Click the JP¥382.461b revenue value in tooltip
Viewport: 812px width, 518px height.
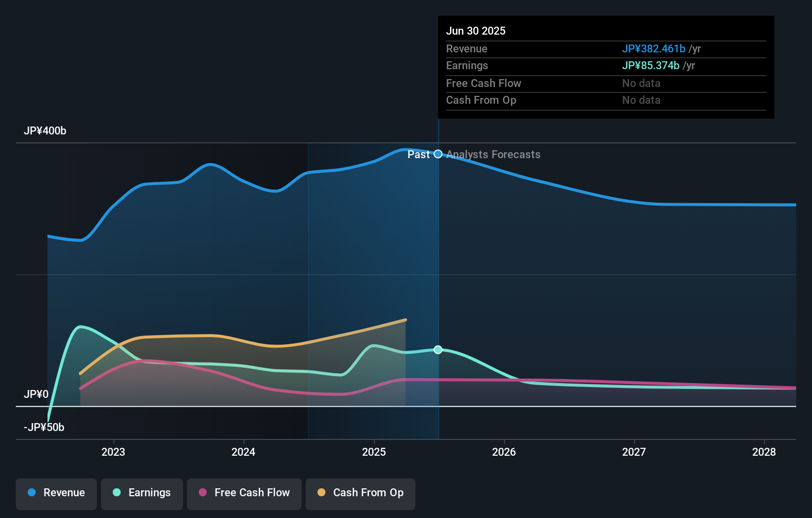click(x=653, y=48)
